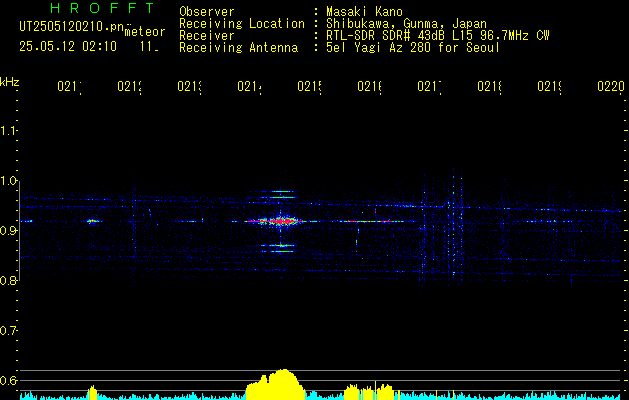Click the HROFFT title text
629x400 pixels.
coord(102,8)
